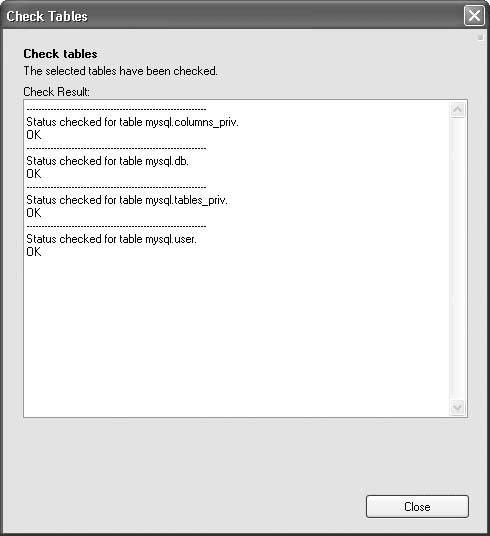
Task: Select the mysql.tables_priv status line
Action: [x=127, y=200]
